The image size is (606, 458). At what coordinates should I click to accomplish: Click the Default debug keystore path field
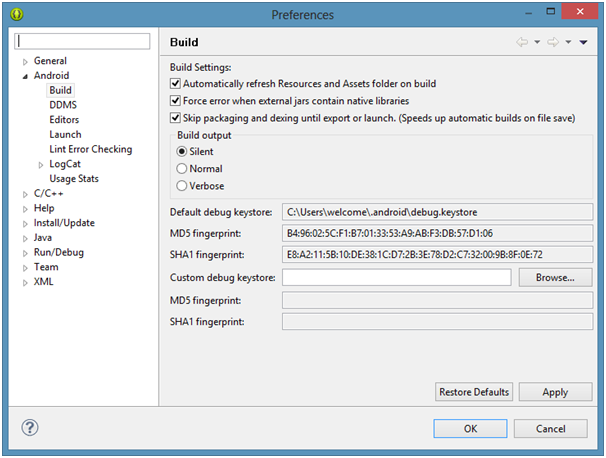coord(437,212)
